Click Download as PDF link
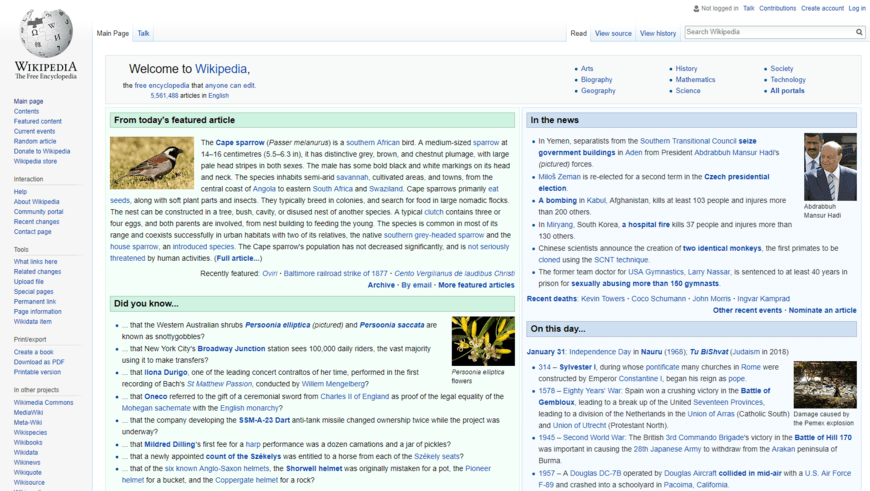The height and width of the screenshot is (491, 870). pyautogui.click(x=39, y=362)
